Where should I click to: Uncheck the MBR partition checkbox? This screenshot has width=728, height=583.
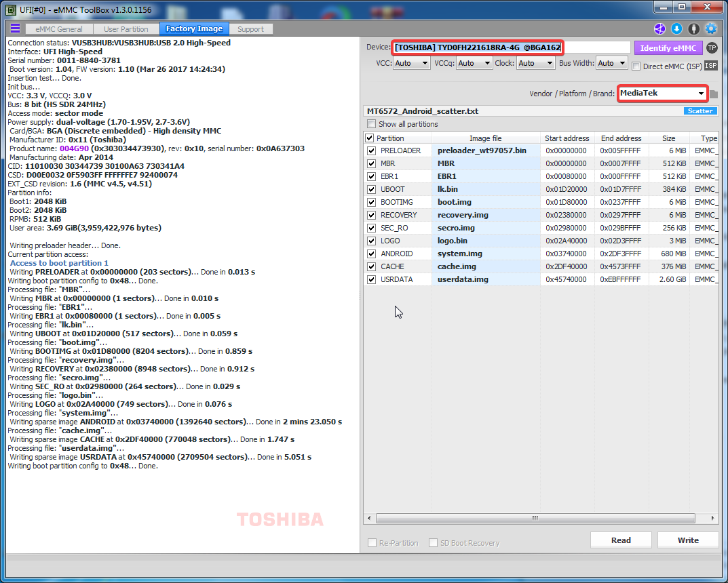pyautogui.click(x=371, y=164)
